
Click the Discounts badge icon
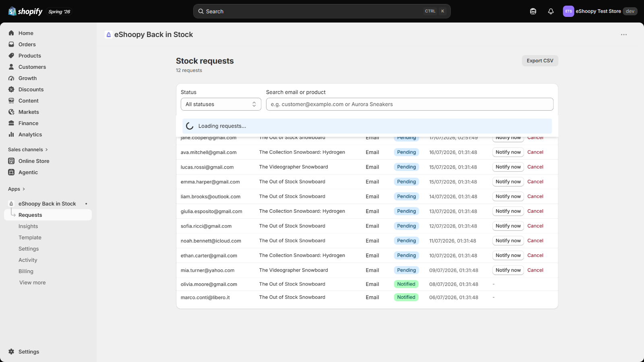[x=11, y=89]
